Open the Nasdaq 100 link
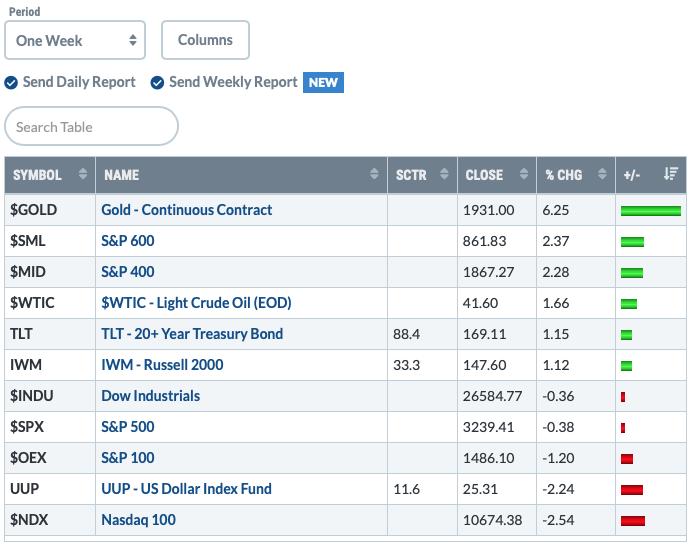The height and width of the screenshot is (547, 693). pos(138,520)
